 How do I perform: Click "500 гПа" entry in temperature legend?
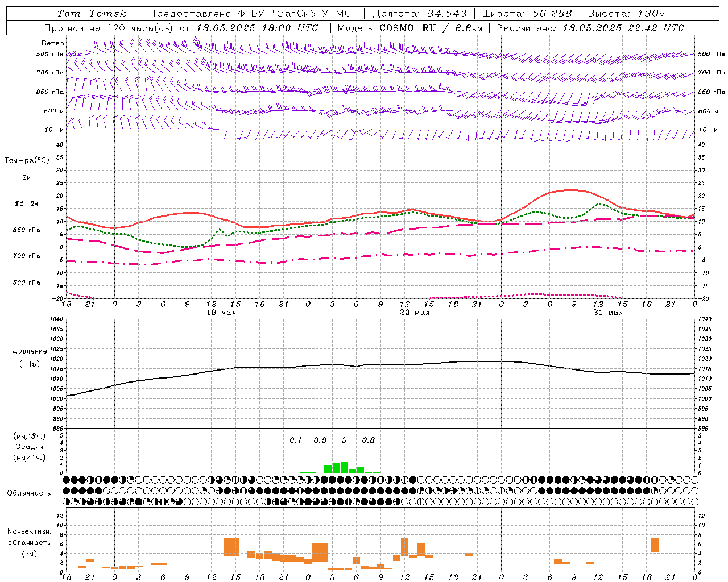(26, 282)
